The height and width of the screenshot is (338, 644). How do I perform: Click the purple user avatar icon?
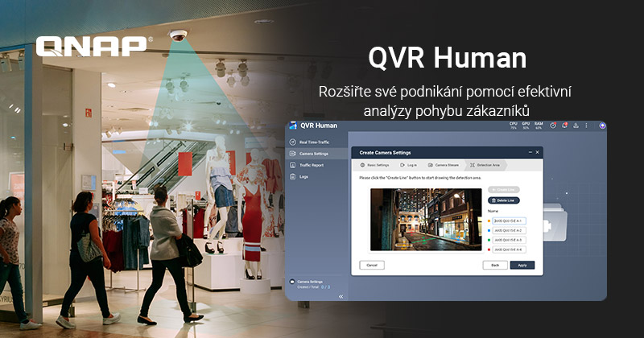601,126
